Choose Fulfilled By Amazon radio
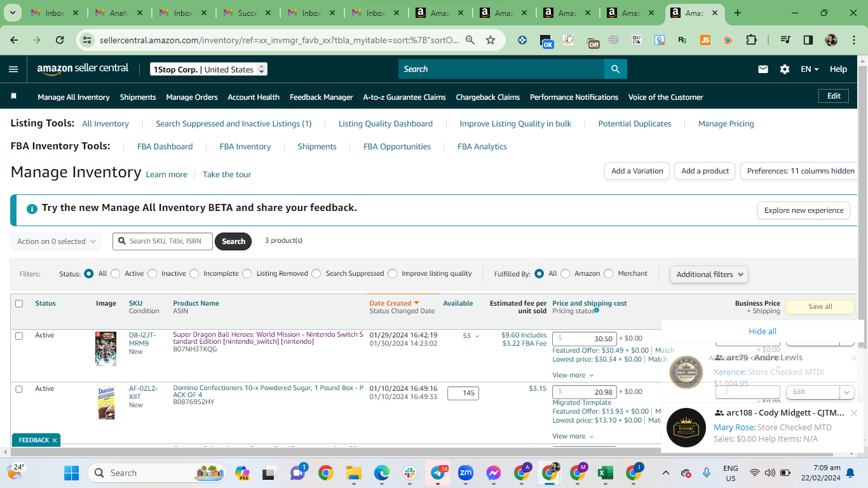Screen dimensions: 868x488 point(566,274)
